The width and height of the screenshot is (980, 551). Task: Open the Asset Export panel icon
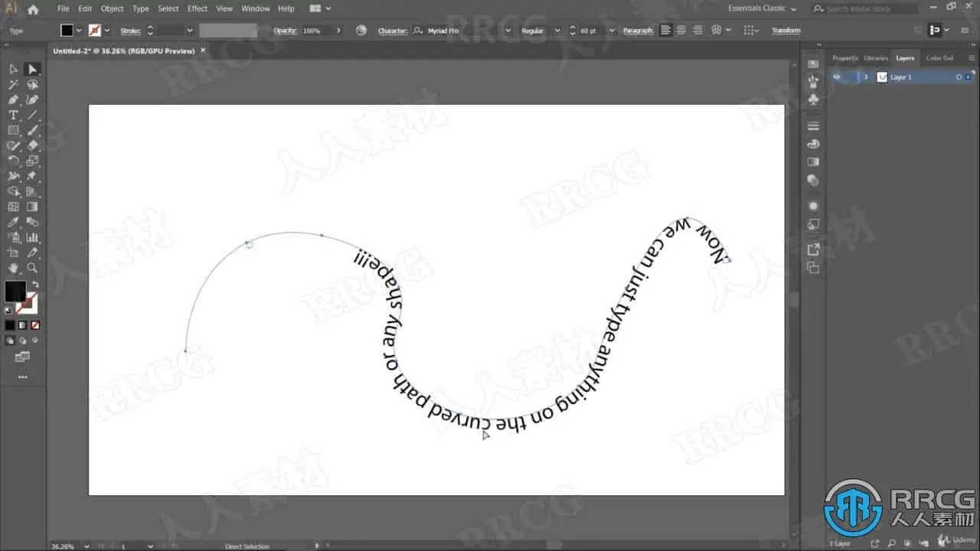[813, 249]
